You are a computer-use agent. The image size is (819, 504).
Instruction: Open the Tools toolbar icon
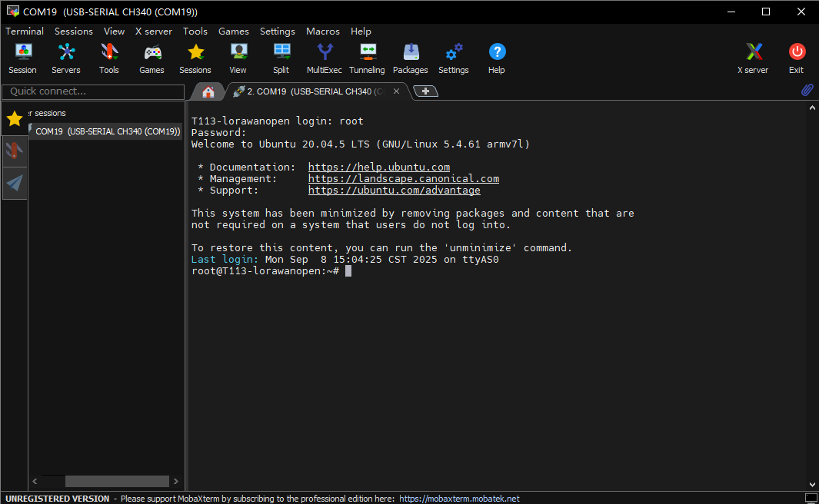[109, 58]
